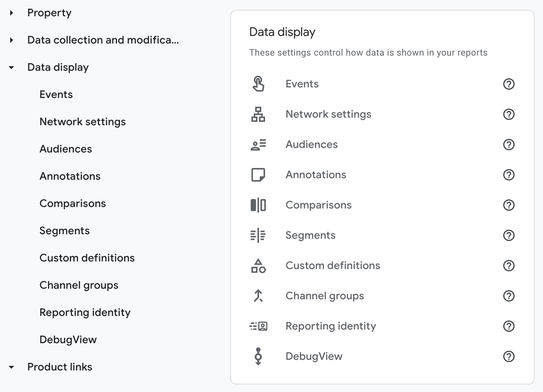Open DebugView from the left sidebar
The image size is (543, 392).
click(x=68, y=340)
